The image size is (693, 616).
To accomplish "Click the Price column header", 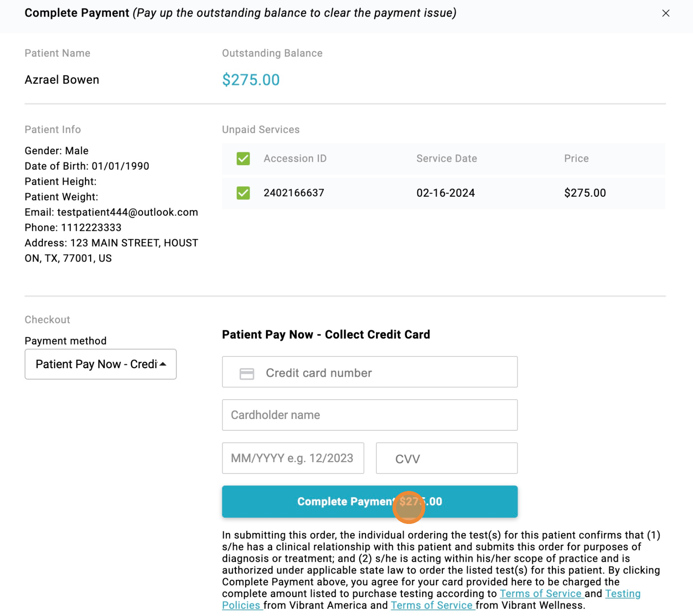I will (576, 159).
